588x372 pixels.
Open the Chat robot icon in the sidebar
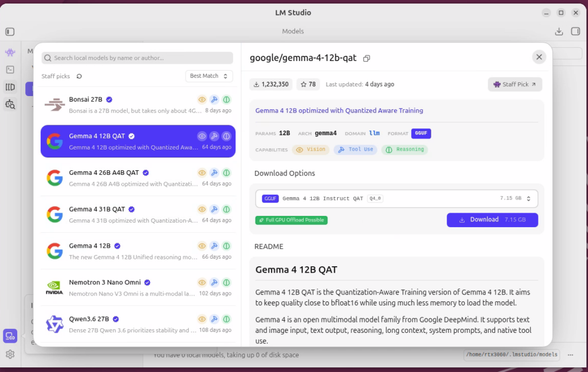coord(10,52)
